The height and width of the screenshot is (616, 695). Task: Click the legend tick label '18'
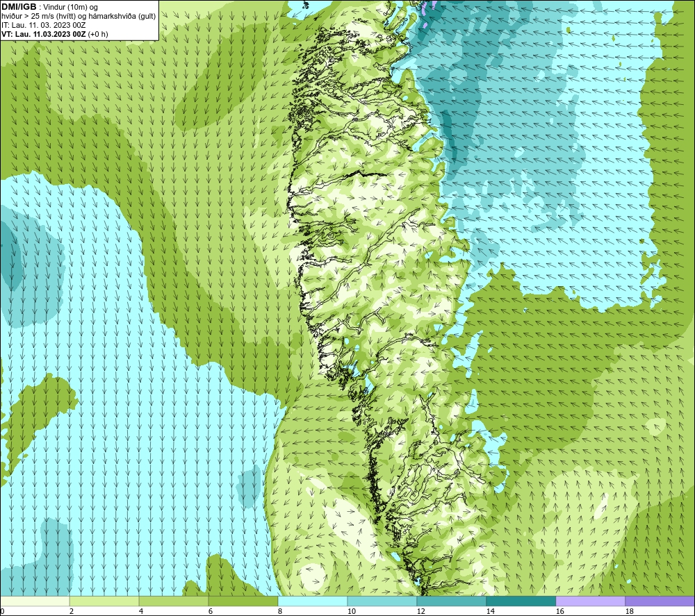pyautogui.click(x=629, y=612)
